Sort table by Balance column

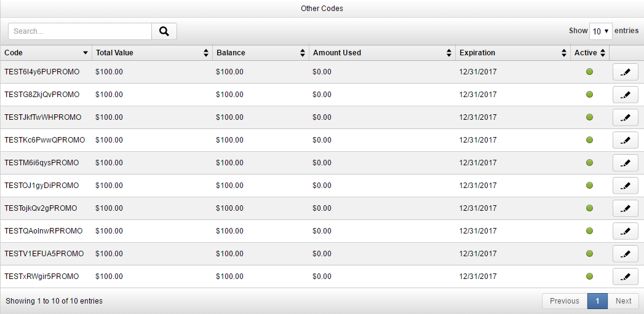[x=261, y=53]
